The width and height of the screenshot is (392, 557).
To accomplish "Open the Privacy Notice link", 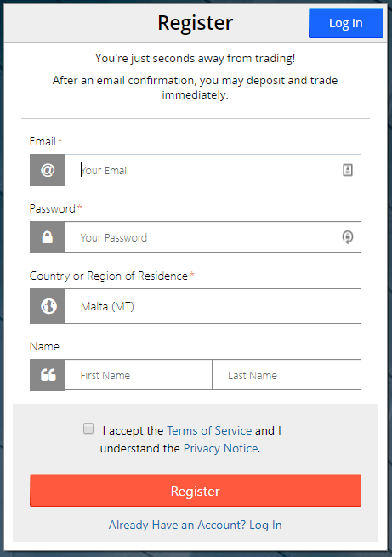I will click(220, 448).
